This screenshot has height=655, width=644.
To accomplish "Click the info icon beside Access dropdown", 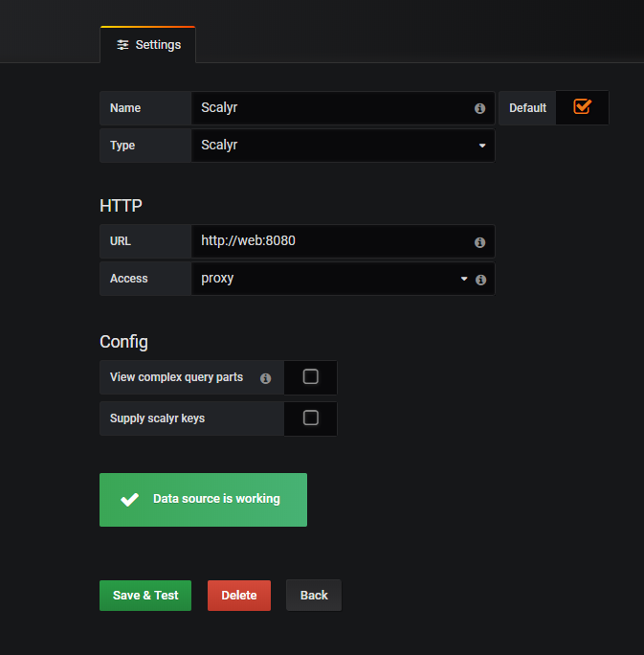I will pyautogui.click(x=480, y=280).
